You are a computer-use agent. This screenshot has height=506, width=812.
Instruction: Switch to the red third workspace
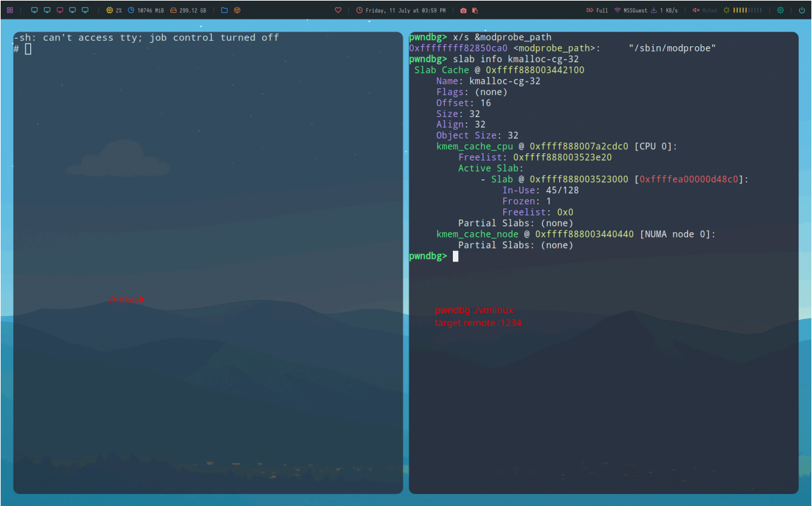[60, 10]
